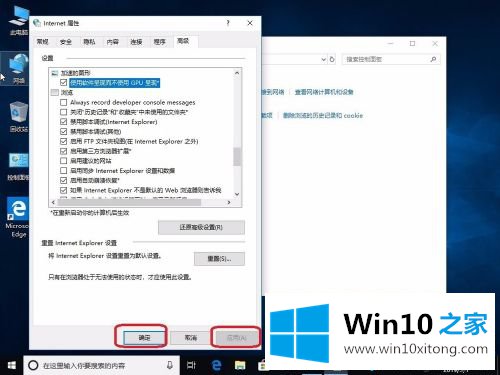Click the 还原高级设置(R) button
The width and height of the screenshot is (500, 375).
point(201,227)
